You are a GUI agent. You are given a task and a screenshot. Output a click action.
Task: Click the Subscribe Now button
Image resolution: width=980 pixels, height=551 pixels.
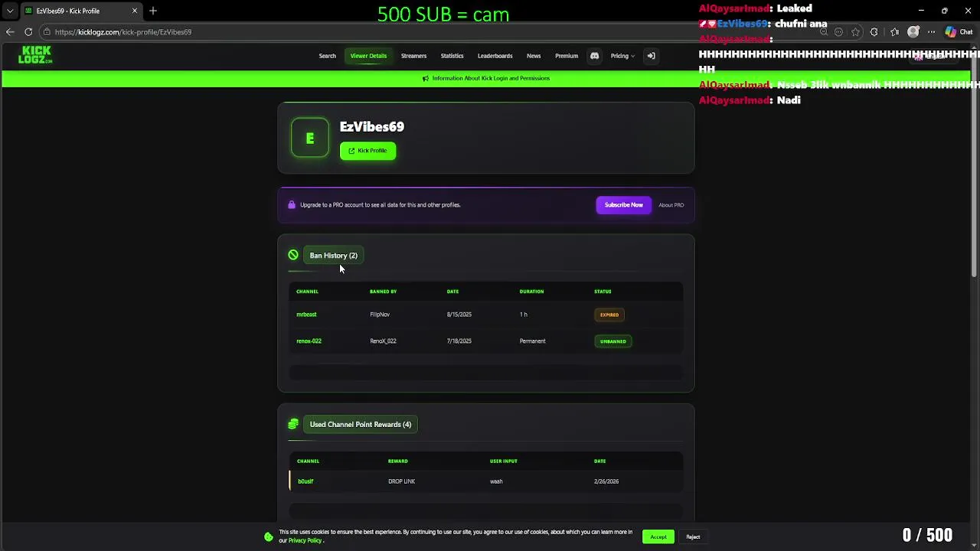coord(623,205)
